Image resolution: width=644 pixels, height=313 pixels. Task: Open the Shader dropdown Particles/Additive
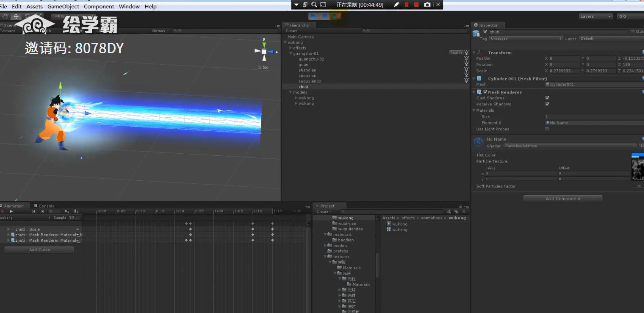click(570, 146)
